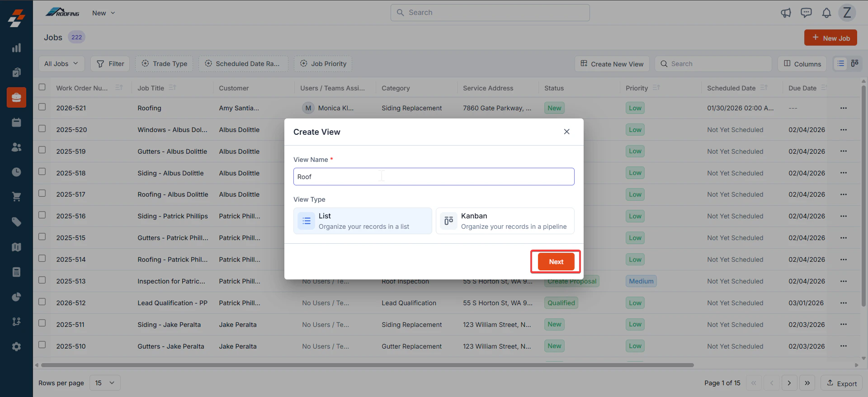
Task: Sort by Job Title column icon
Action: pos(172,88)
